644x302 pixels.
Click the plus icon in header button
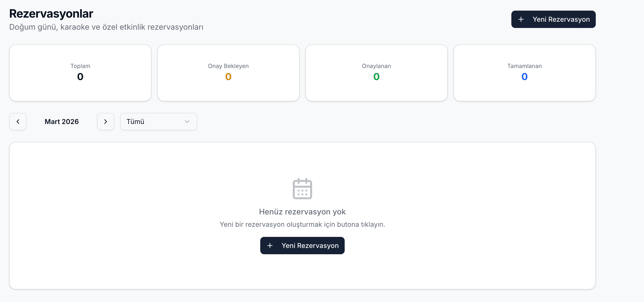(x=521, y=19)
